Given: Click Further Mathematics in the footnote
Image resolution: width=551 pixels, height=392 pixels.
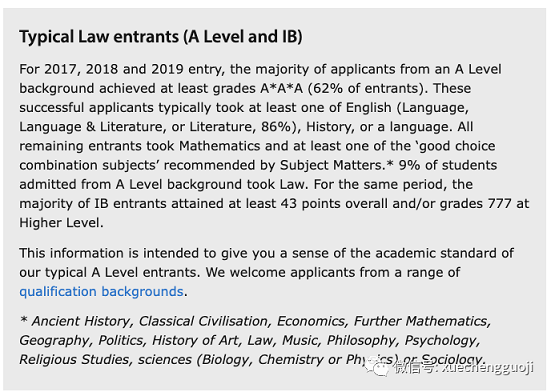Looking at the screenshot, I should tap(420, 321).
